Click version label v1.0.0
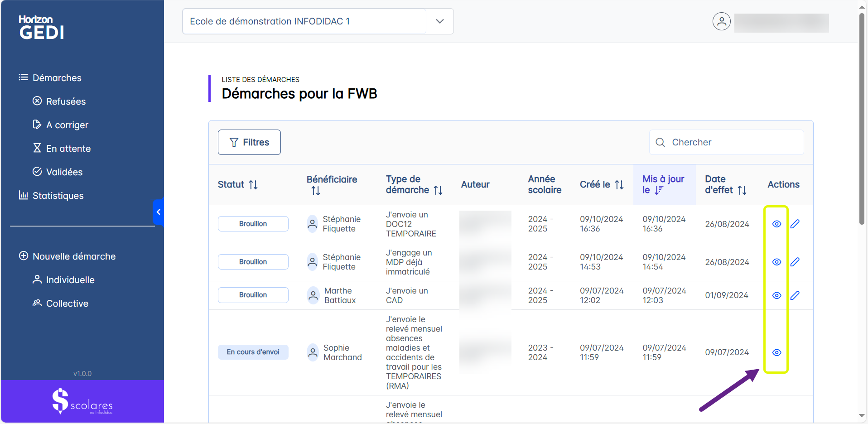Screen dimensions: 868x424 pyautogui.click(x=82, y=374)
